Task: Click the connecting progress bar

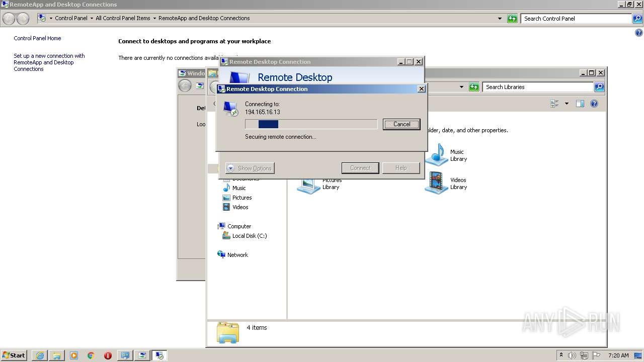Action: point(311,124)
